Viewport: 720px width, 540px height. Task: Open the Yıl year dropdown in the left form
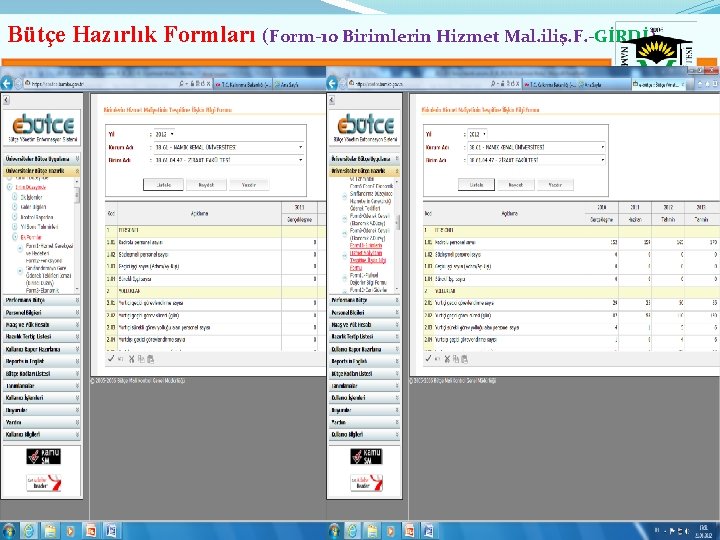(x=164, y=134)
